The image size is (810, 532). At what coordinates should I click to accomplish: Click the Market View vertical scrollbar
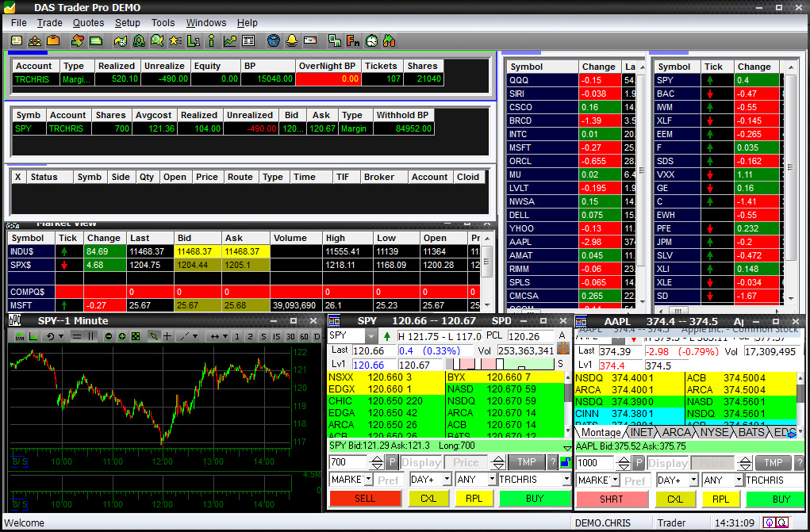click(486, 271)
